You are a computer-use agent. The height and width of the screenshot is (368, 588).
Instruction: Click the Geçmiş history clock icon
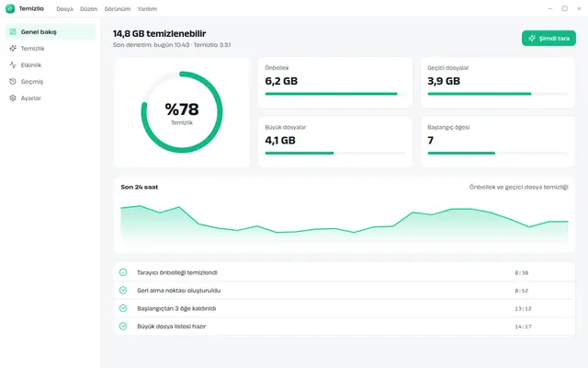(13, 82)
